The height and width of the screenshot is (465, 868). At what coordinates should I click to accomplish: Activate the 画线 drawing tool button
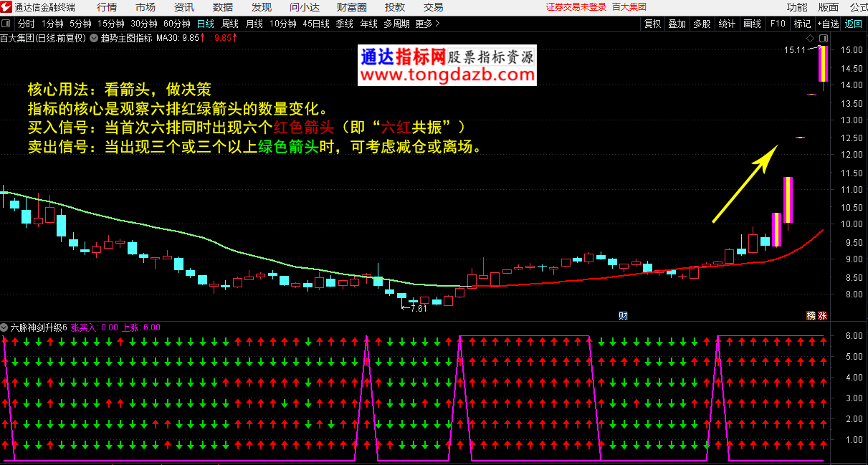pyautogui.click(x=753, y=24)
